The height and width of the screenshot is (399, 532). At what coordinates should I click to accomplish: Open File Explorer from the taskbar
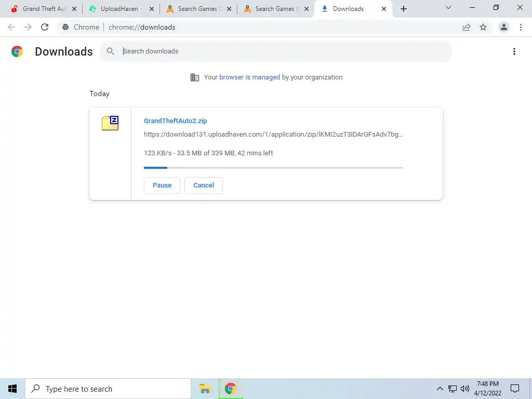(x=205, y=389)
